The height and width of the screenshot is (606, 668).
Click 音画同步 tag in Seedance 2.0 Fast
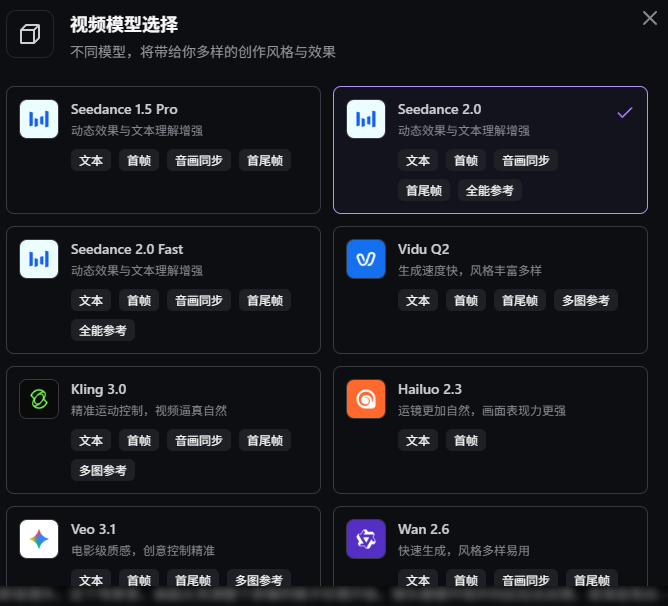coord(199,300)
